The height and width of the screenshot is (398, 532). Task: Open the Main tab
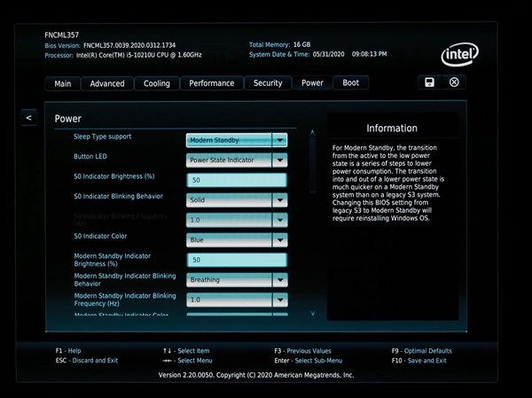tap(63, 83)
